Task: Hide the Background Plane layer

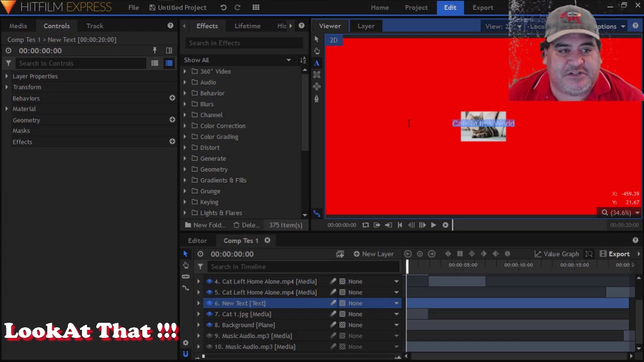Action: click(209, 325)
